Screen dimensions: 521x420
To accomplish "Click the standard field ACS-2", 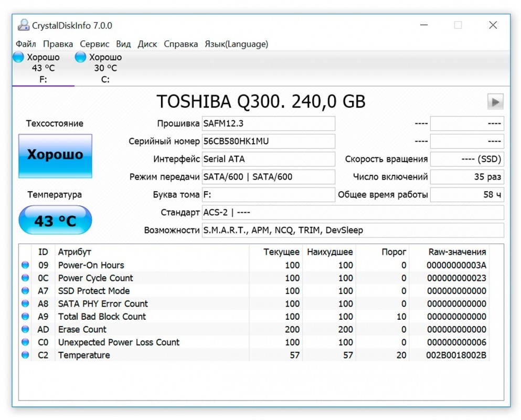I will point(353,213).
